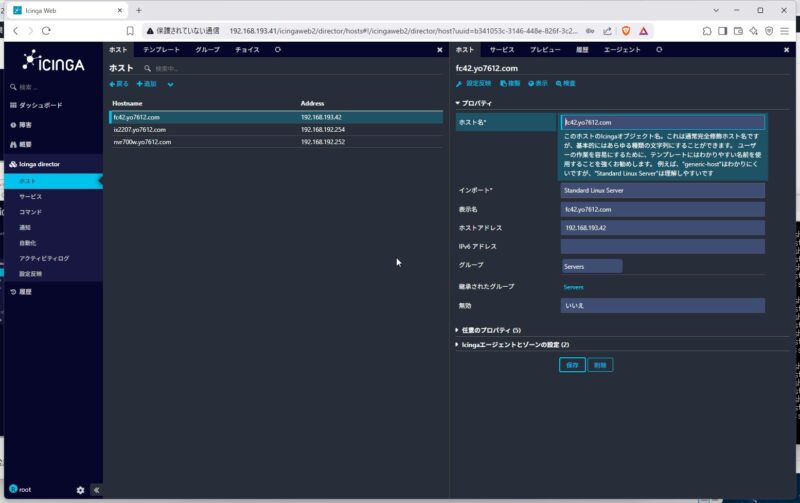Click address cell 192.168.192.252
The width and height of the screenshot is (800, 503).
(323, 142)
